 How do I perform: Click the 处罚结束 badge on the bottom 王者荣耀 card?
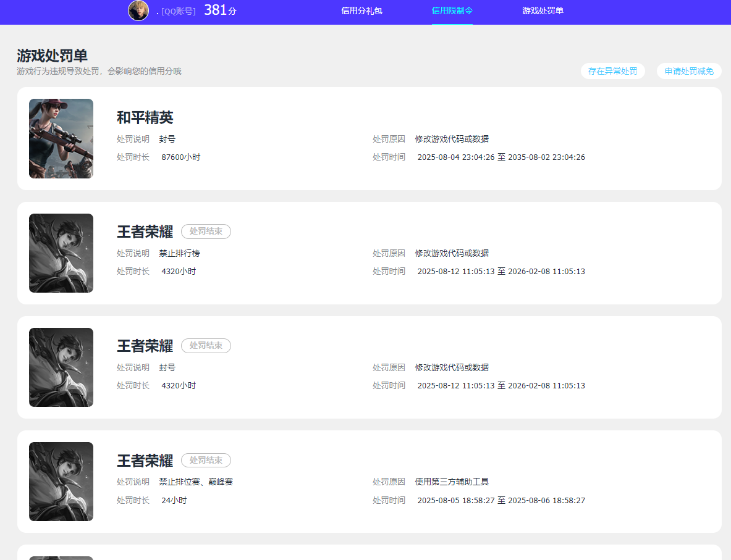(x=206, y=460)
